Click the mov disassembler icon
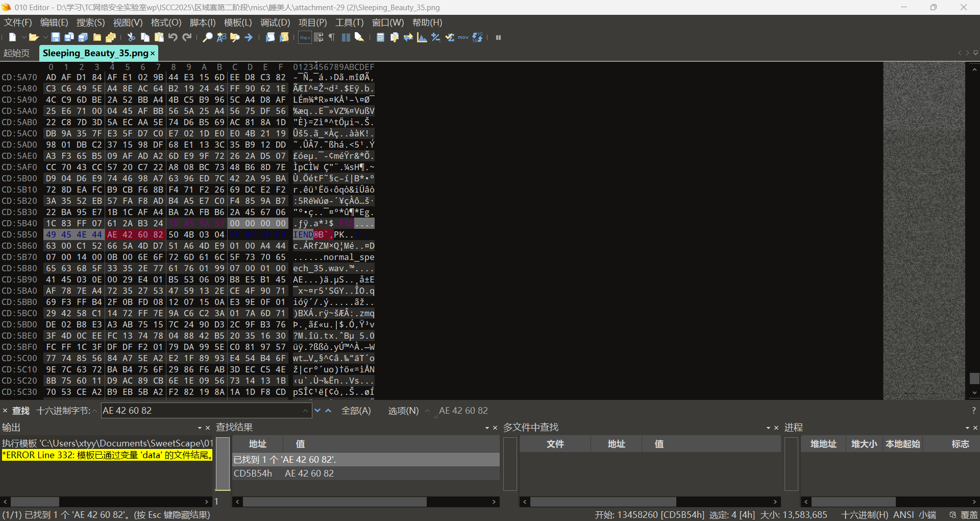The width and height of the screenshot is (980, 521). (x=463, y=37)
